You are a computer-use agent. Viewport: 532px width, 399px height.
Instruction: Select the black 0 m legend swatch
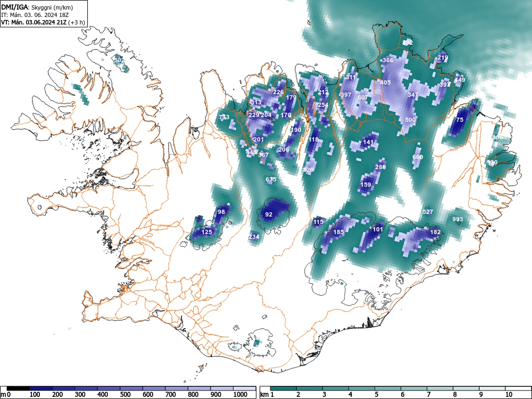18,388
